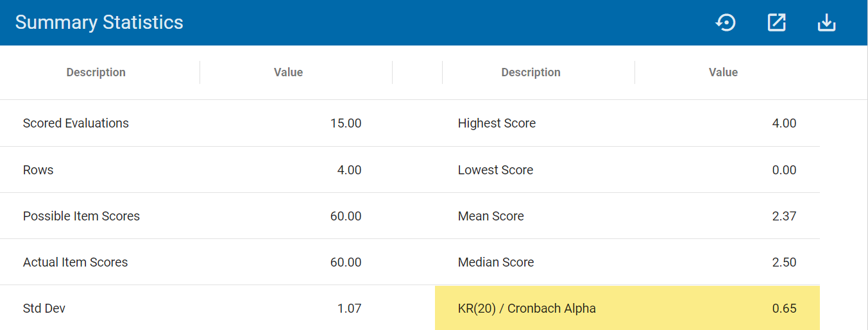This screenshot has height=330, width=868.
Task: Click the left Value column header
Action: click(288, 72)
